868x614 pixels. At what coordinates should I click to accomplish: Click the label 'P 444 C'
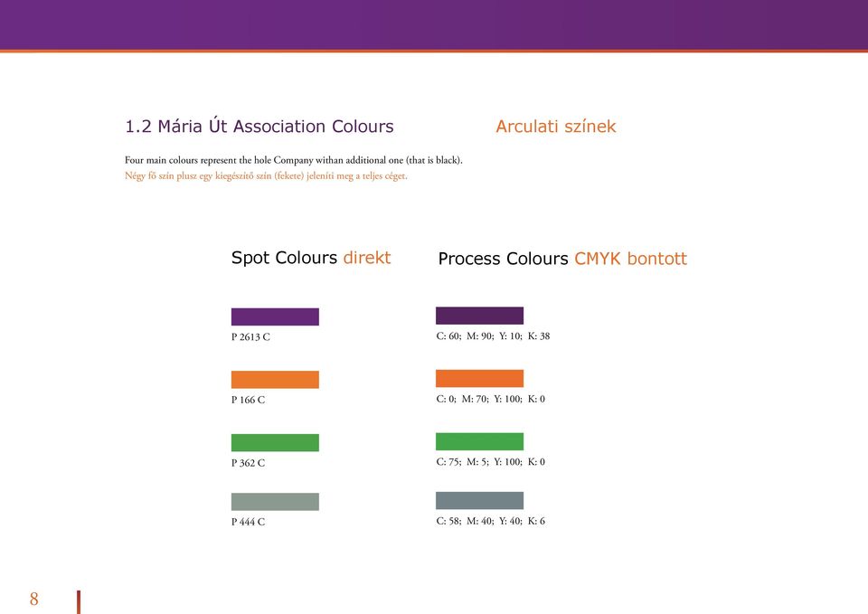coord(248,522)
